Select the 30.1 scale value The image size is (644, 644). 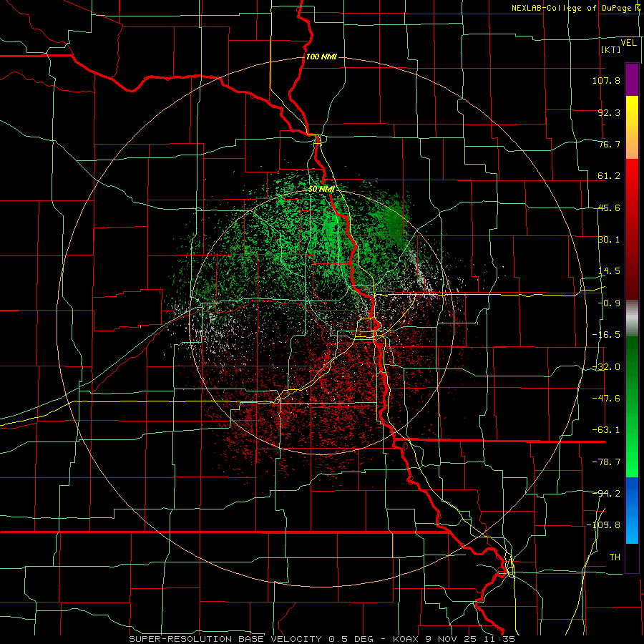[609, 240]
